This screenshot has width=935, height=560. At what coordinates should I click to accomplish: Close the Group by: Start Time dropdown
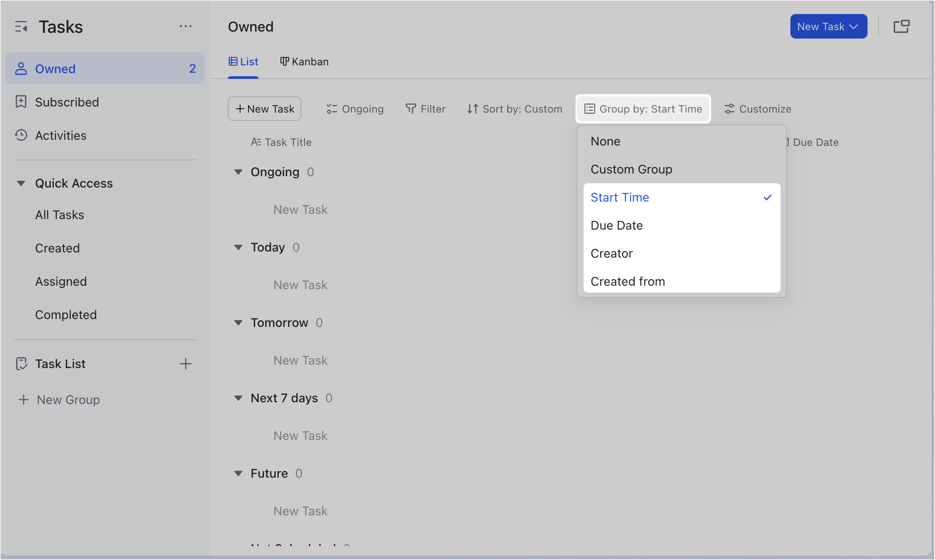click(643, 109)
